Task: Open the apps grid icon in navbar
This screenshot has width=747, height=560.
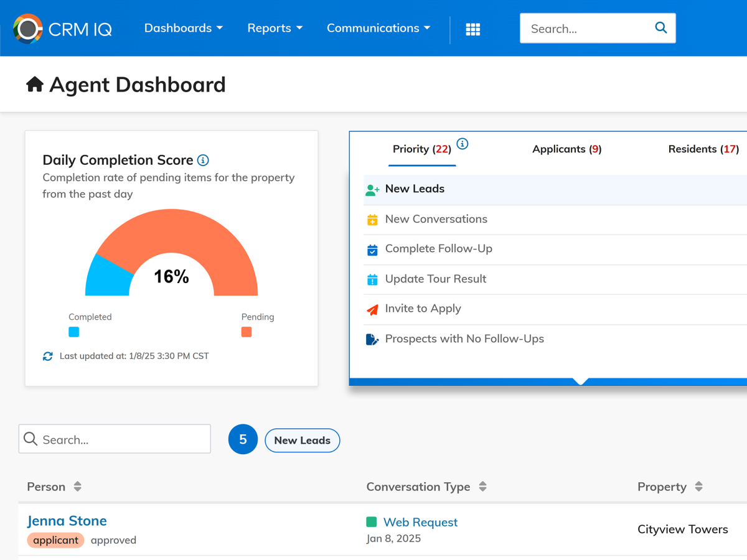Action: coord(473,29)
